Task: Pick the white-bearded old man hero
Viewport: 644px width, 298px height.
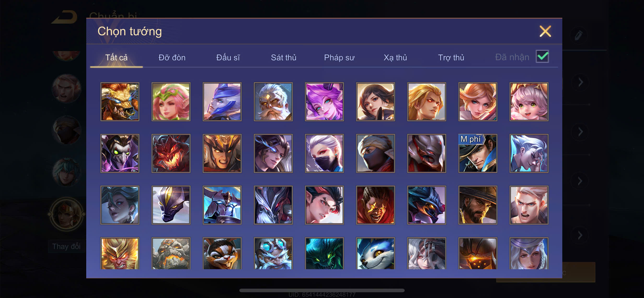Action: [273, 102]
